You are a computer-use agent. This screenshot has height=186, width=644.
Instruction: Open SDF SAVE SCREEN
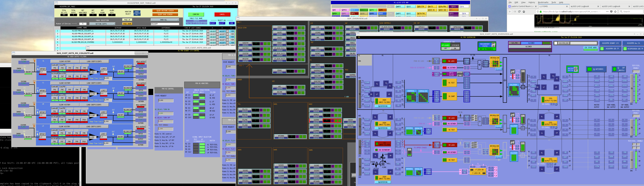165,15
